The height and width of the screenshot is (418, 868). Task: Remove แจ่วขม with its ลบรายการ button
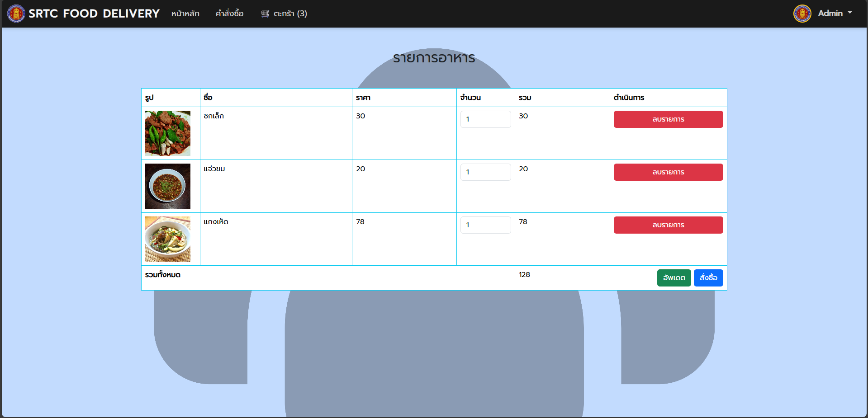click(668, 172)
